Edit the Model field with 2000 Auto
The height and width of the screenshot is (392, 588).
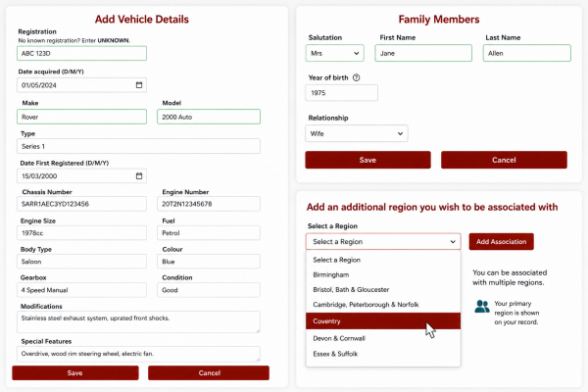(x=209, y=117)
